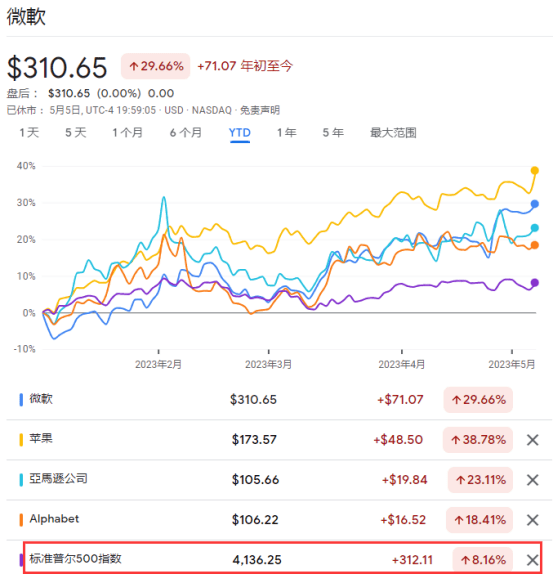Click the blue Microsoft endpoint dot on chart
The width and height of the screenshot is (554, 574).
pos(535,204)
